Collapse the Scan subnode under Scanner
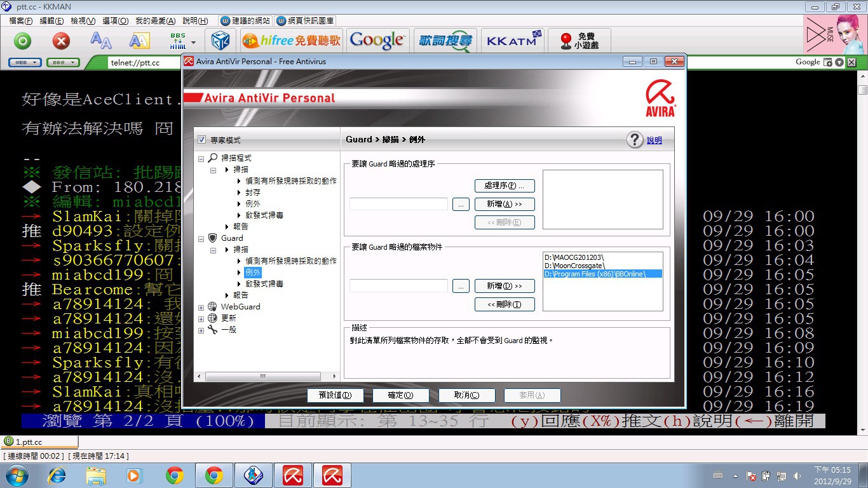Screen dimensions: 868x488 tap(214, 170)
